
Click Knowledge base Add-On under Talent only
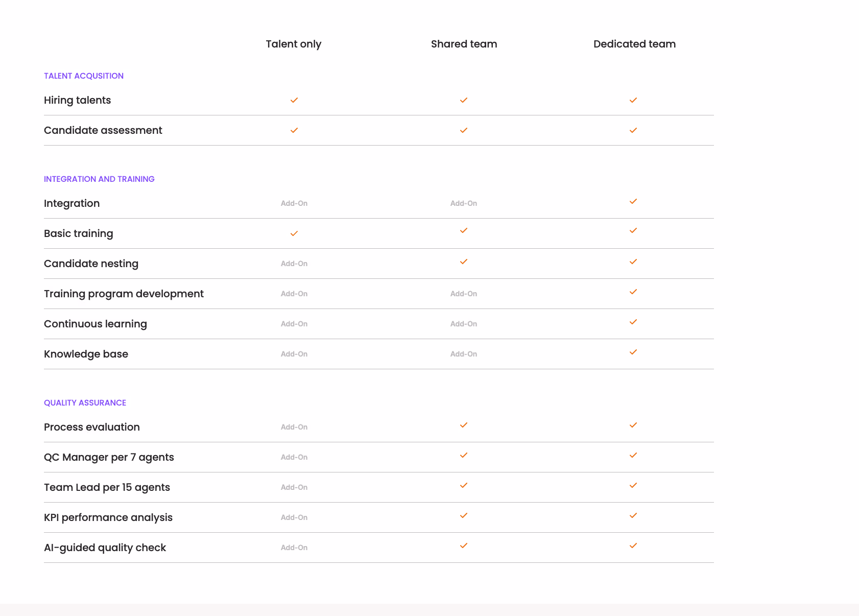click(294, 354)
